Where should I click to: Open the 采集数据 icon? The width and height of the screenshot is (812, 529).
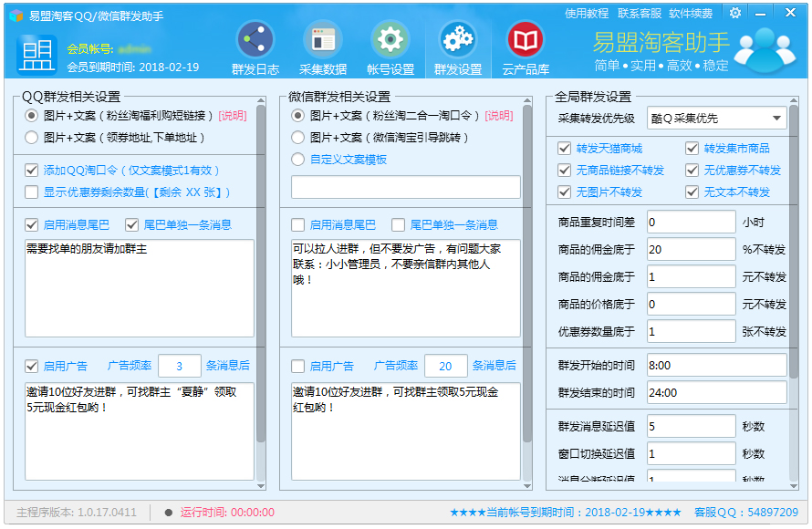click(323, 41)
